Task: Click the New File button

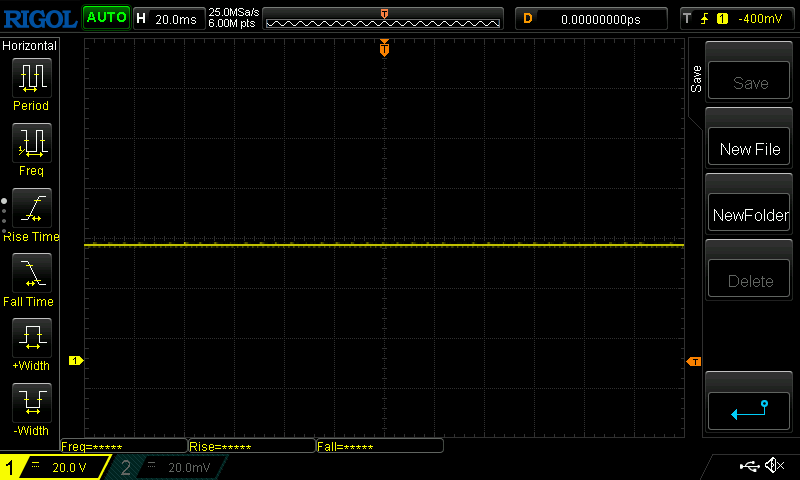Action: 749,147
